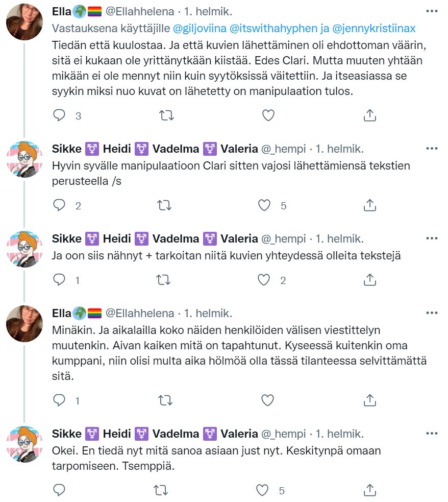448x502 pixels.
Task: Open more menu on 'Okei. En tiedä' tweet
Action: click(x=432, y=434)
